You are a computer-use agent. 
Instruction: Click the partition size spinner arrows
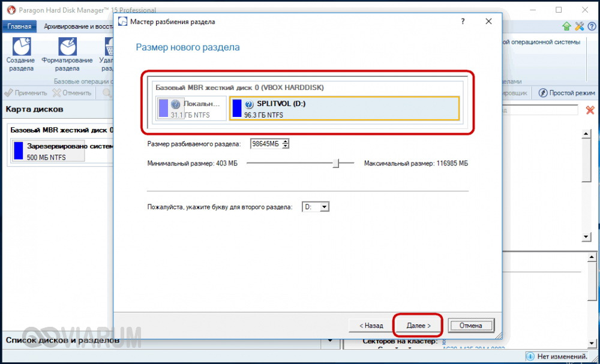(286, 144)
